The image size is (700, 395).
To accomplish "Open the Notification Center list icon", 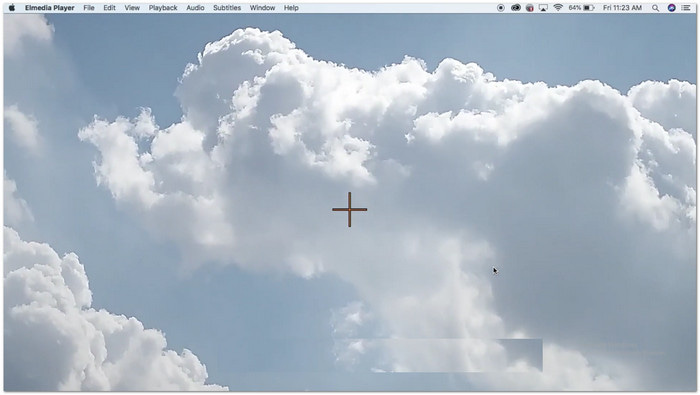I will point(686,8).
